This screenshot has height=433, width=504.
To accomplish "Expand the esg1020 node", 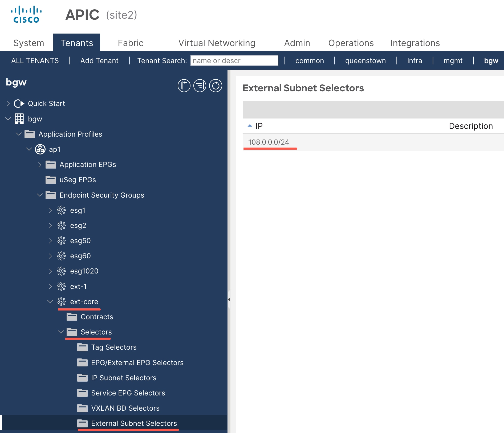I will [x=50, y=271].
